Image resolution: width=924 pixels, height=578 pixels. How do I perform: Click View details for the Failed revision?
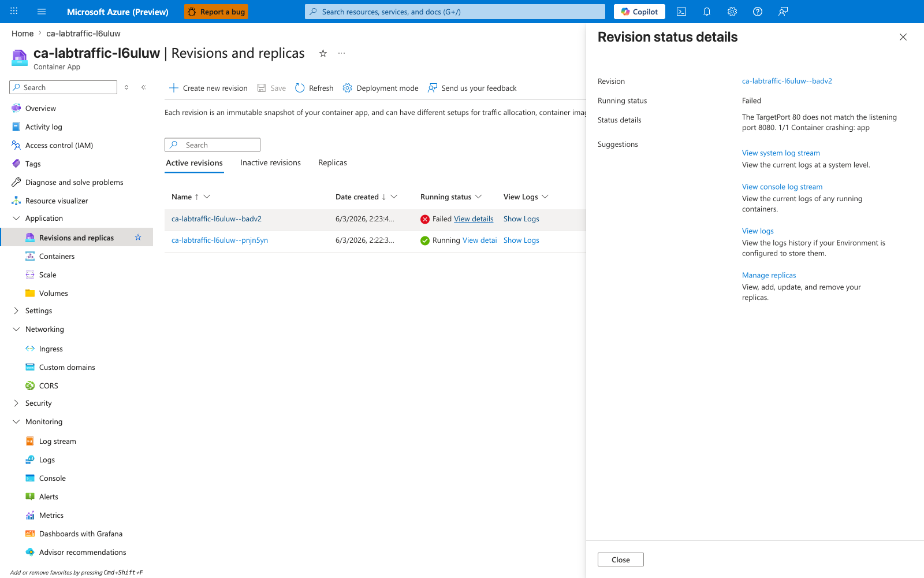pos(474,219)
